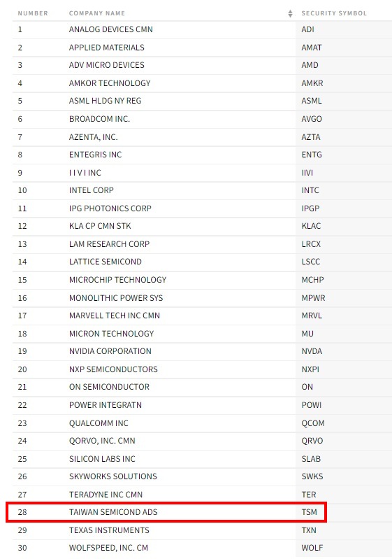Click the QCOM security symbol
The width and height of the screenshot is (392, 559).
pos(313,423)
